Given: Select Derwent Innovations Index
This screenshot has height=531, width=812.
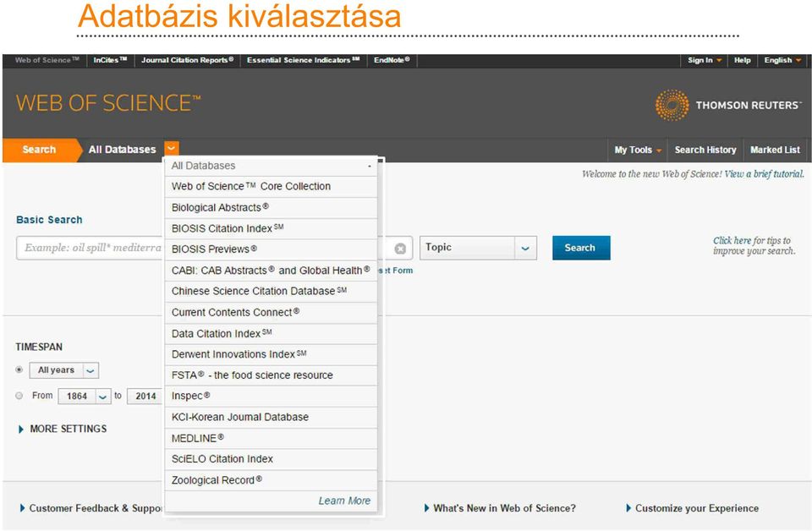Looking at the screenshot, I should pyautogui.click(x=271, y=354).
